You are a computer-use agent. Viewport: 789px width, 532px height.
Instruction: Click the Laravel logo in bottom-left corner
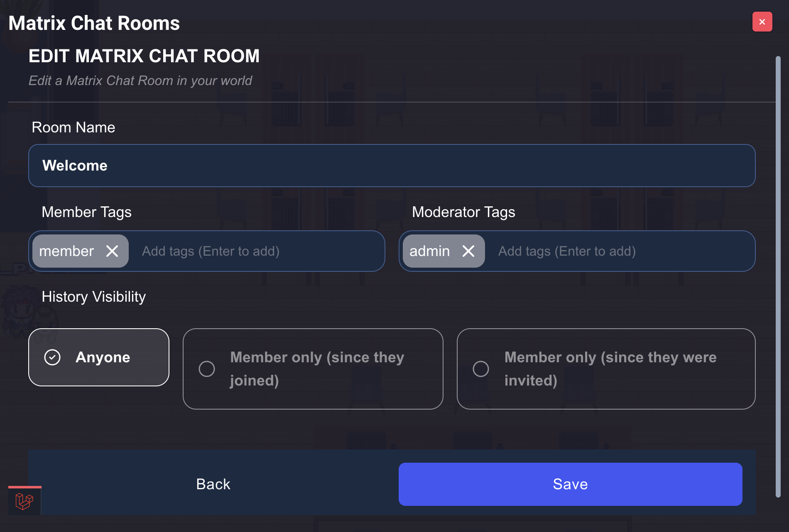(x=24, y=501)
